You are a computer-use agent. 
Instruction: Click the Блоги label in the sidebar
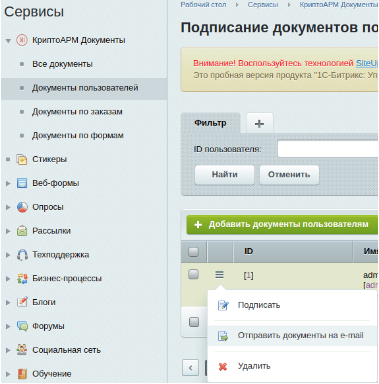44,302
